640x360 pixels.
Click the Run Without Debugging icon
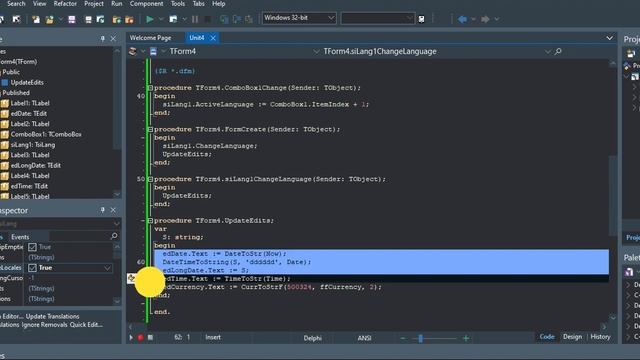173,19
